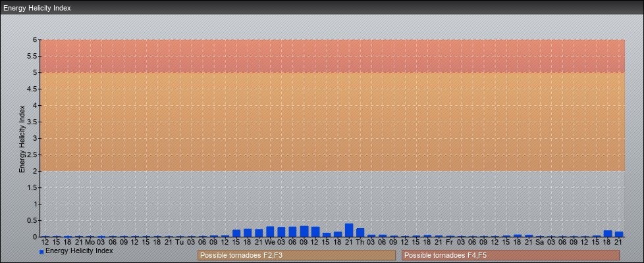Click the blue Energy Helicity Index legend square
The height and width of the screenshot is (263, 644).
click(x=41, y=252)
